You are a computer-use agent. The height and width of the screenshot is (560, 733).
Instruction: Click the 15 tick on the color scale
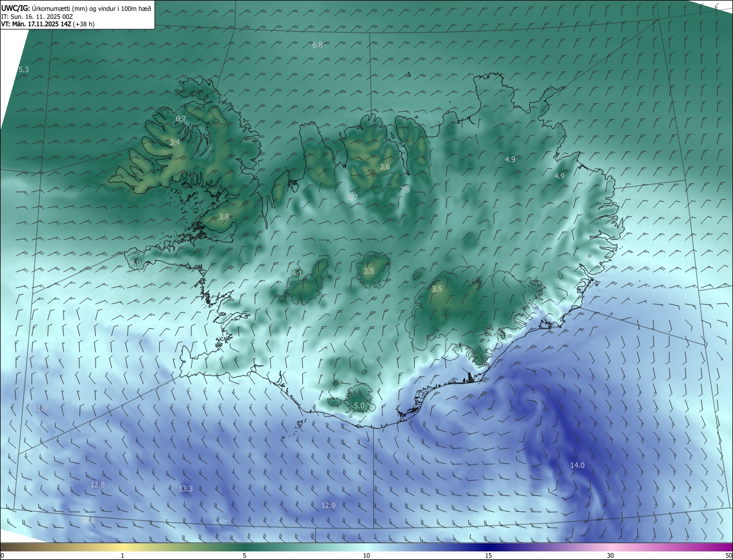tap(488, 555)
